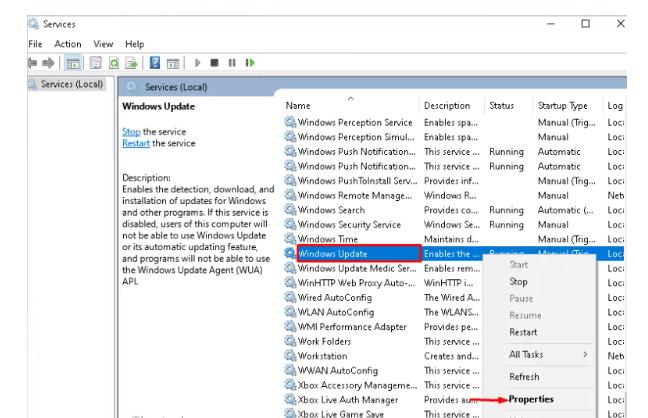Click the Stop Service square icon
This screenshot has width=648, height=418.
(214, 63)
